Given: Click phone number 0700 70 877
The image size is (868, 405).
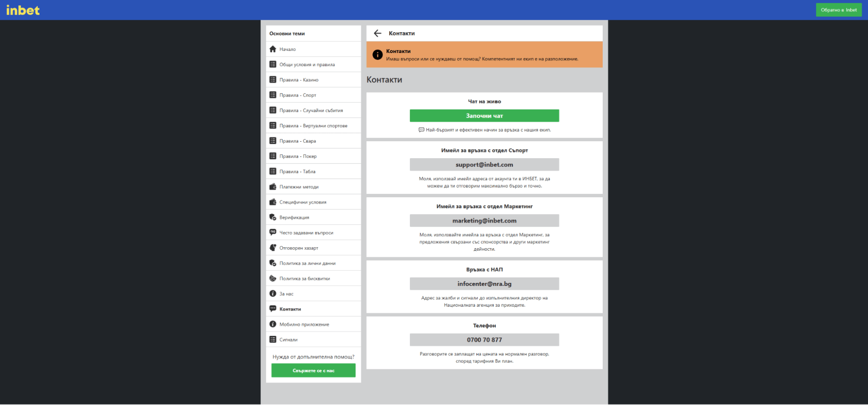Looking at the screenshot, I should tap(484, 340).
